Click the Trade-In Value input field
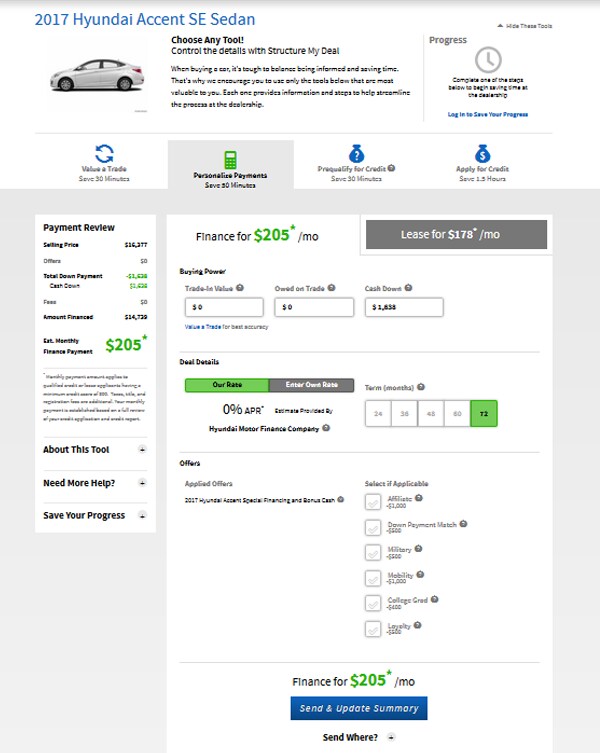Screen dimensions: 600x753 [224, 307]
